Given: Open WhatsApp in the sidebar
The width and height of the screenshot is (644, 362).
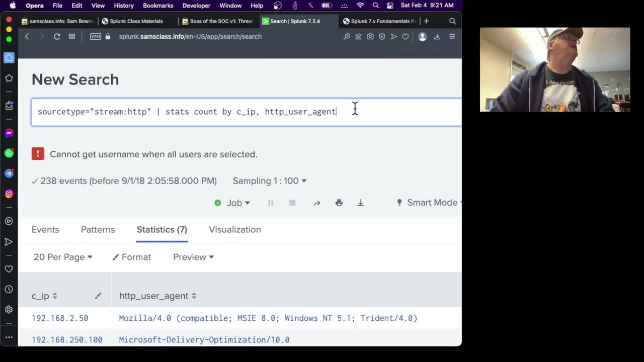Looking at the screenshot, I should point(9,153).
